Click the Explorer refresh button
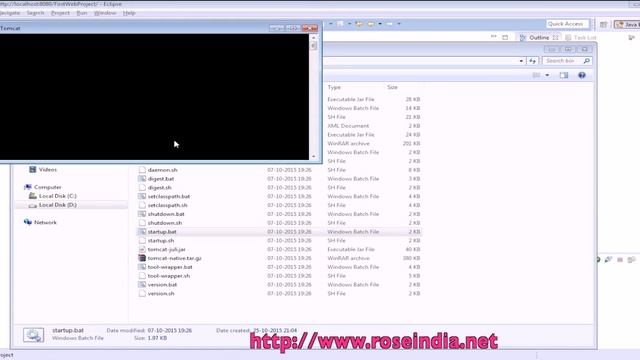This screenshot has height=360, width=640. (x=532, y=61)
